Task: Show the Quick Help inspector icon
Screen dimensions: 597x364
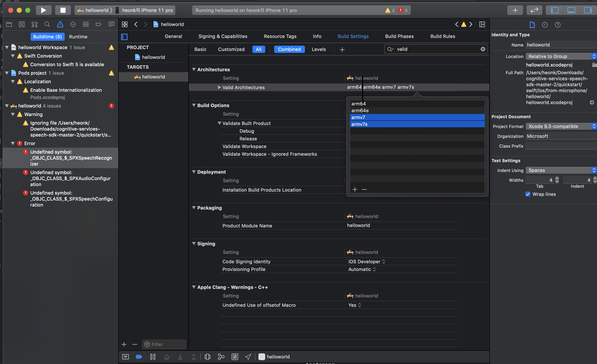Action: (557, 25)
